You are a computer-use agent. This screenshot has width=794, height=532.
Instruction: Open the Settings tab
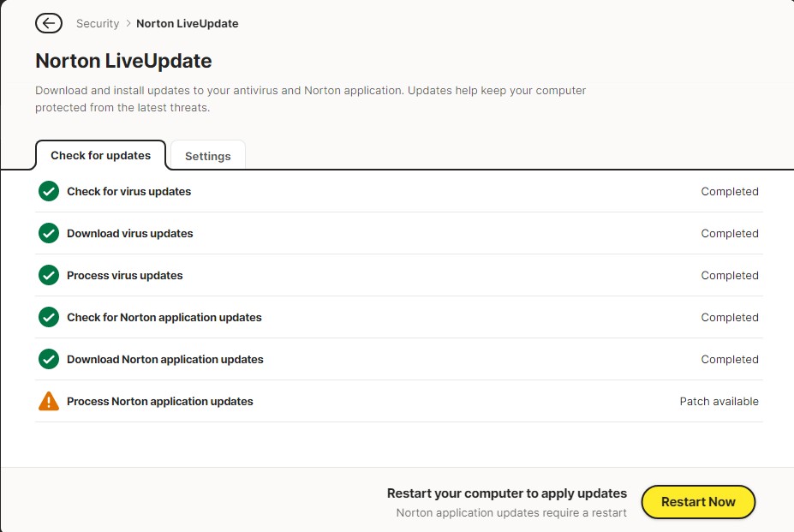(x=208, y=156)
